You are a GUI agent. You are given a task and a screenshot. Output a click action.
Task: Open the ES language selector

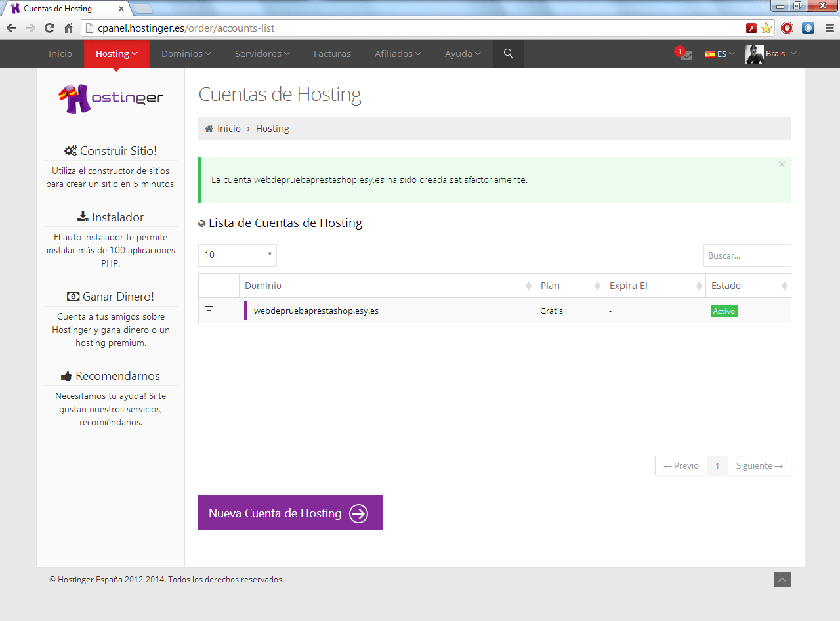coord(719,54)
